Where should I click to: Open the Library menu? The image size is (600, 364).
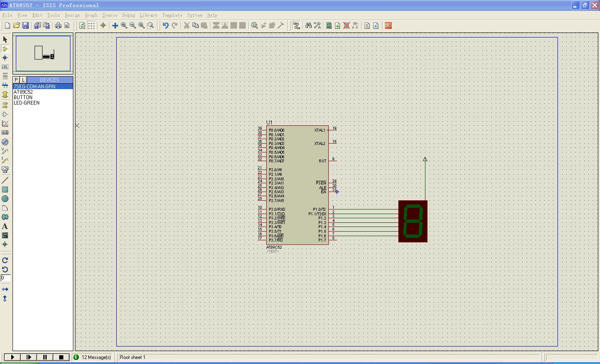(148, 15)
